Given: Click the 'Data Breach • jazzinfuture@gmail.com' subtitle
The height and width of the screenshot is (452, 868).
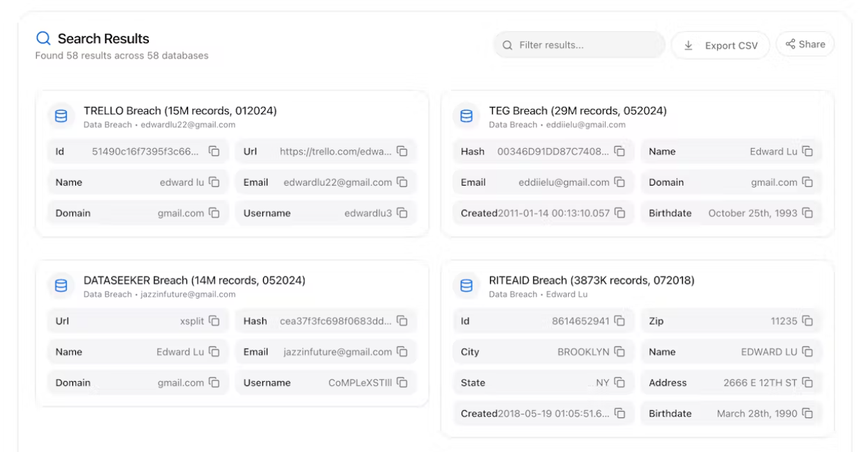Looking at the screenshot, I should pyautogui.click(x=159, y=295).
